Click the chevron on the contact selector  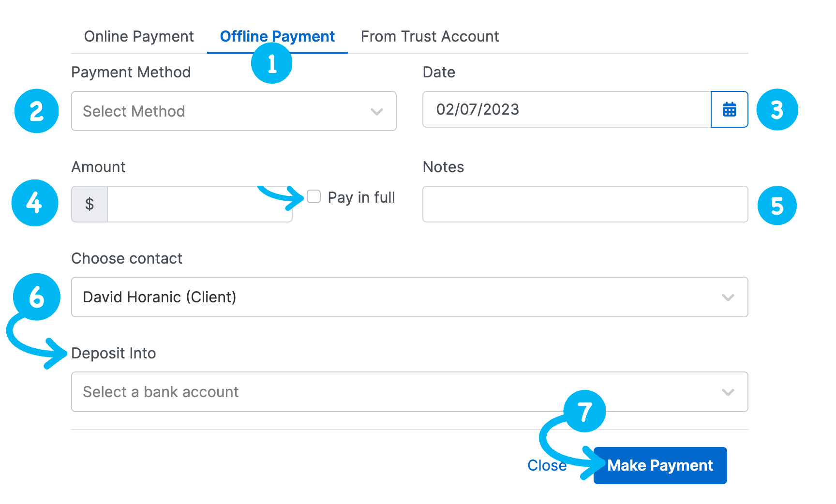click(728, 297)
